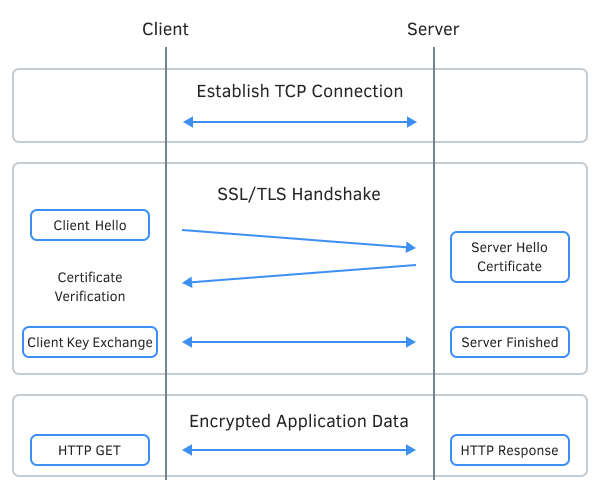Click the Client column header label
600x492 pixels.
click(165, 29)
